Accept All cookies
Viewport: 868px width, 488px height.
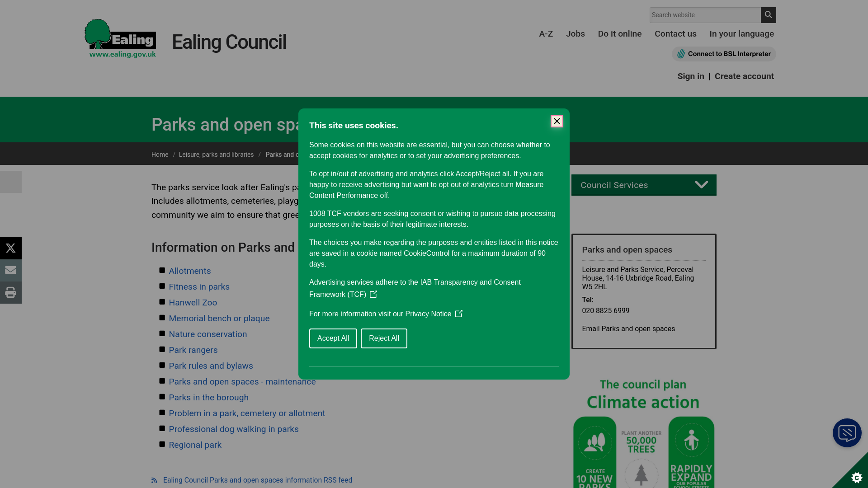333,338
